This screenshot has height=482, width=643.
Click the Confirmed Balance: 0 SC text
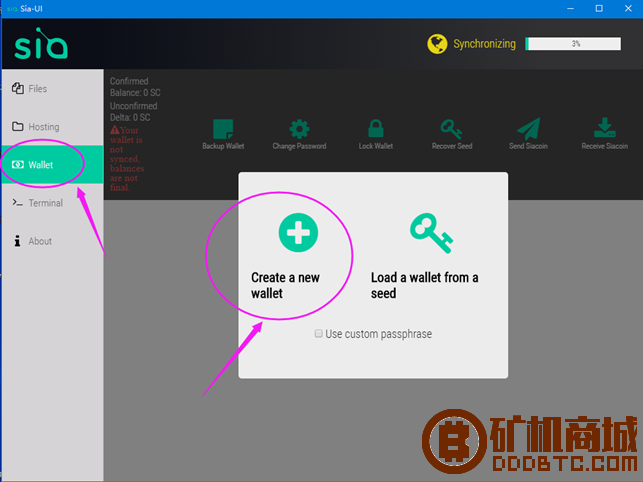[135, 87]
